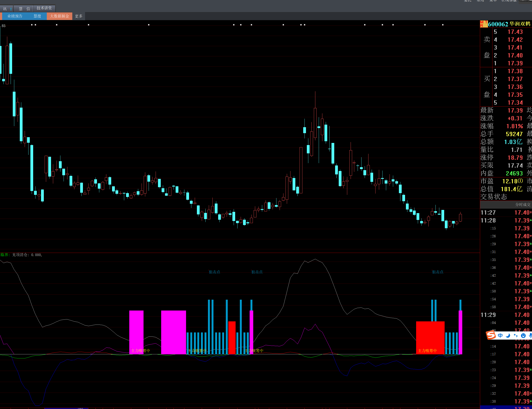Click the 量比 value 1.71
The image size is (532, 409).
(517, 150)
